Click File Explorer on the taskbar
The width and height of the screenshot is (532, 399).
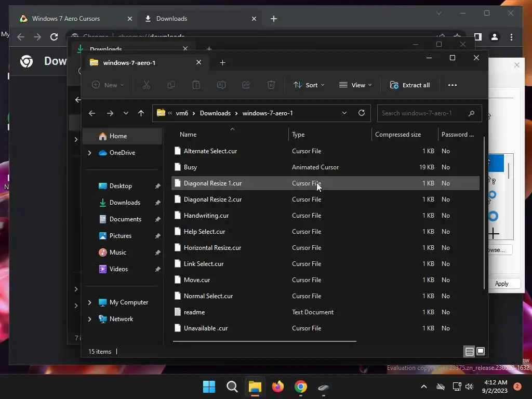coord(255,387)
